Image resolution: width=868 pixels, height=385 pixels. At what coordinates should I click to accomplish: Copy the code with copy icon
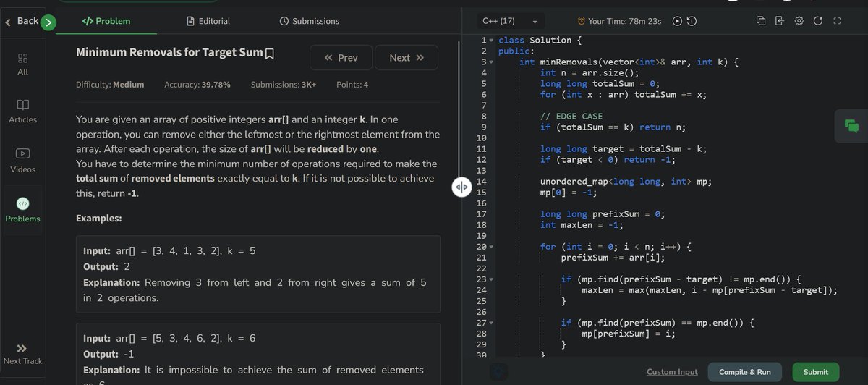[x=761, y=21]
